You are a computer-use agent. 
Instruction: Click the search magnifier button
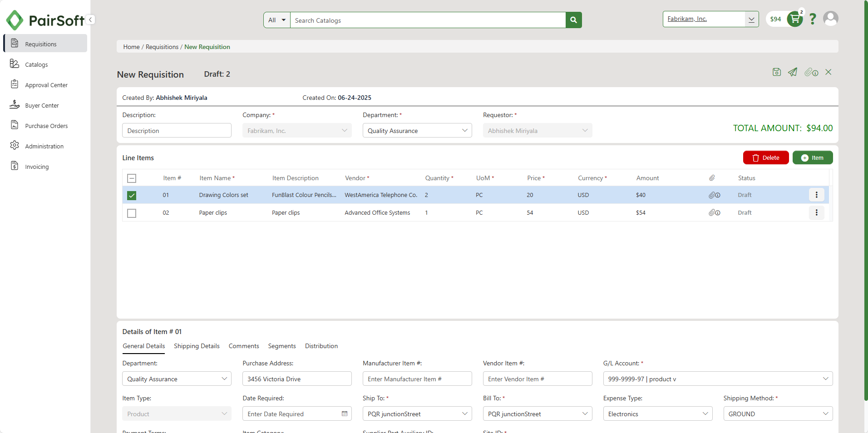[573, 20]
